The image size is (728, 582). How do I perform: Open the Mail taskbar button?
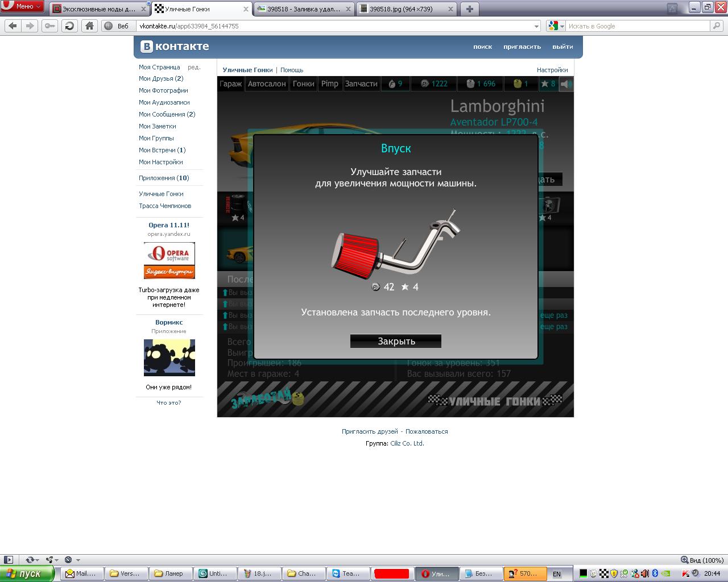tap(83, 573)
